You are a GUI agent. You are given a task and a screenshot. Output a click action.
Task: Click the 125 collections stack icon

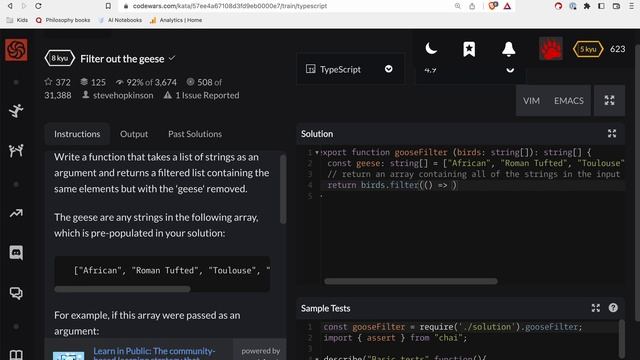point(84,82)
